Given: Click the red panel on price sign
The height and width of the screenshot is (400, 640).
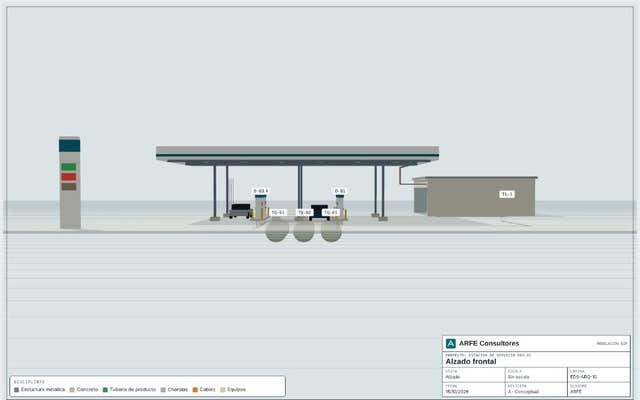Looking at the screenshot, I should point(69,177).
